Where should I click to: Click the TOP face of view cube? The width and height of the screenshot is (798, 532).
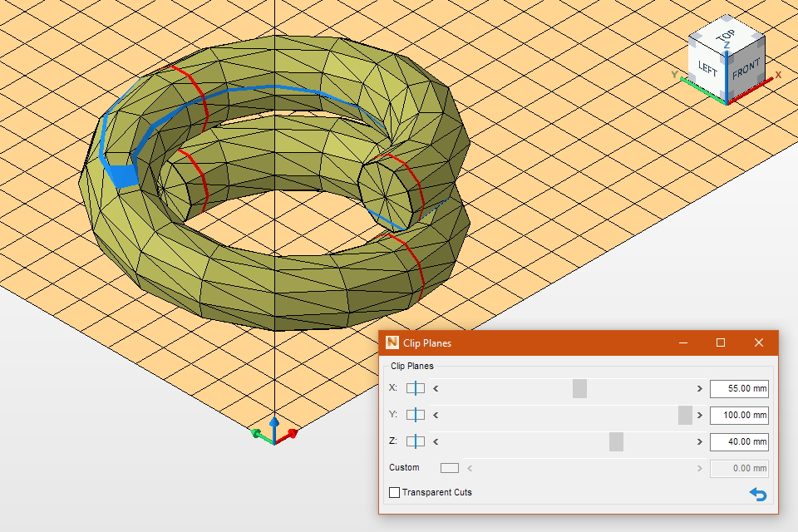pos(727,36)
